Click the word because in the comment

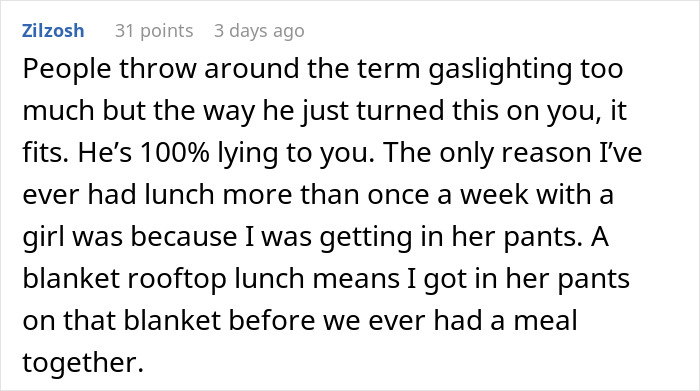point(183,237)
